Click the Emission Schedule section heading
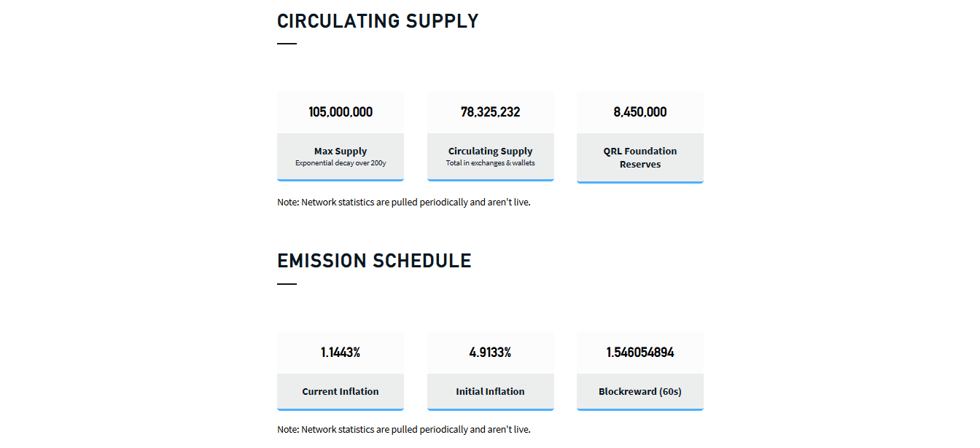Screen dimensions: 980x448 374,261
